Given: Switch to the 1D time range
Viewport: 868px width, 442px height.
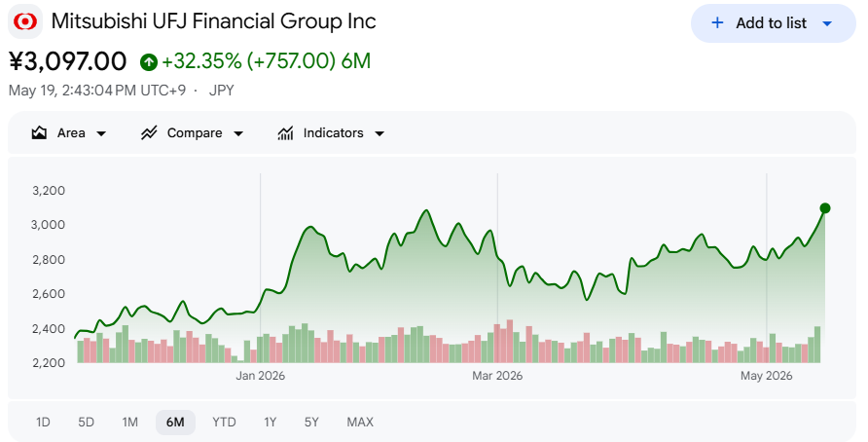Looking at the screenshot, I should (x=43, y=423).
